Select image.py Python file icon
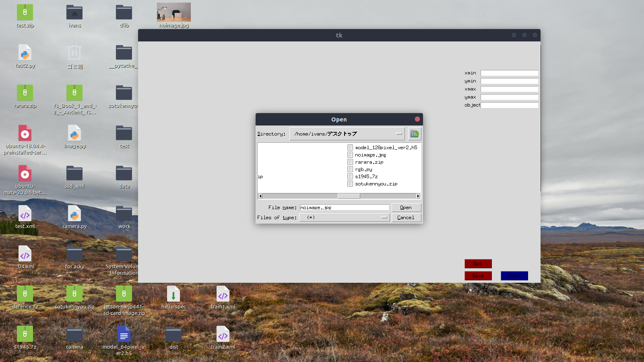 [74, 133]
